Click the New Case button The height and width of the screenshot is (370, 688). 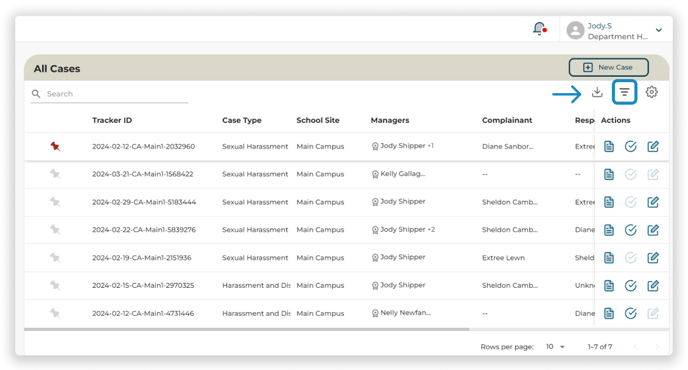pos(609,68)
